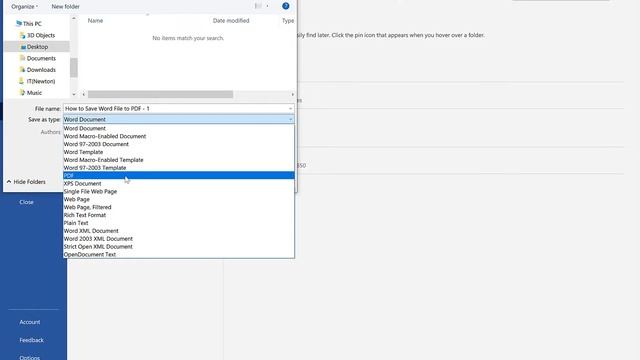Open Feedback in Word backstage
Screen dimensions: 640x360
pos(31,340)
